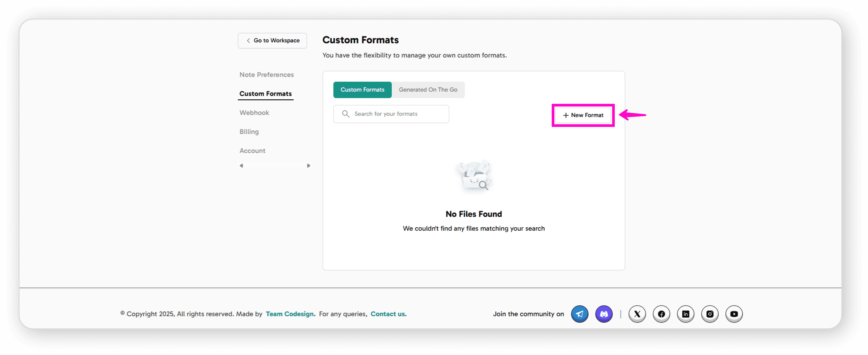Follow the Team Codesign link

[x=291, y=314]
